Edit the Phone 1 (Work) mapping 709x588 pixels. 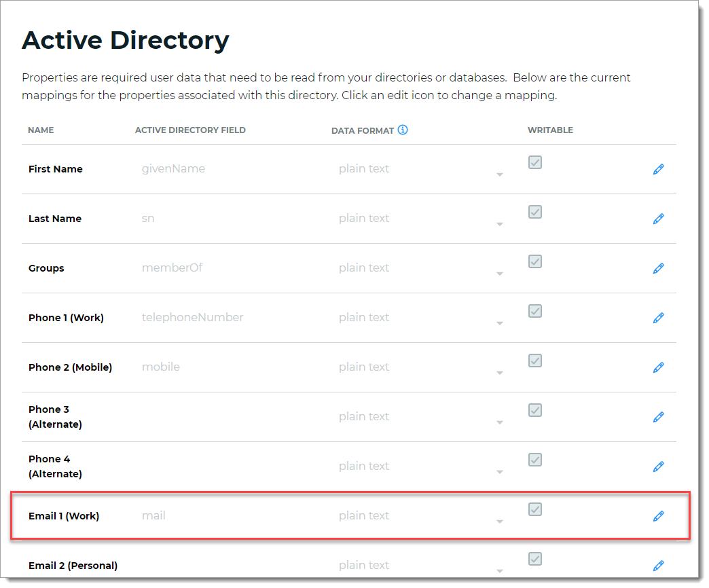pos(658,318)
